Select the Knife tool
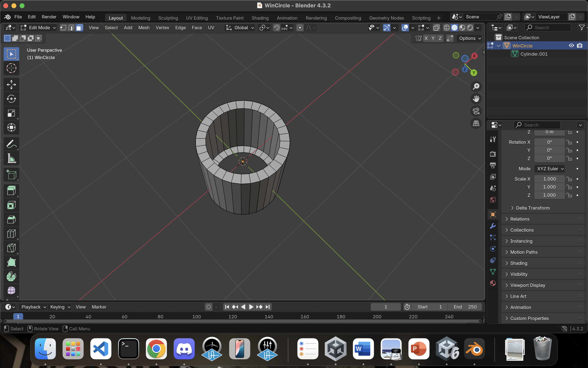Screen dimensions: 588x368 coord(11,248)
